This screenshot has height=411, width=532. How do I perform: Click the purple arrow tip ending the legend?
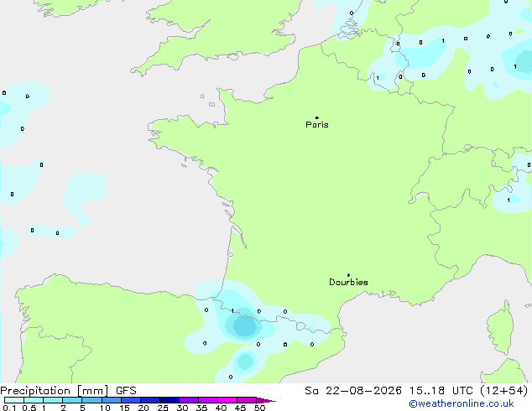tap(266, 400)
